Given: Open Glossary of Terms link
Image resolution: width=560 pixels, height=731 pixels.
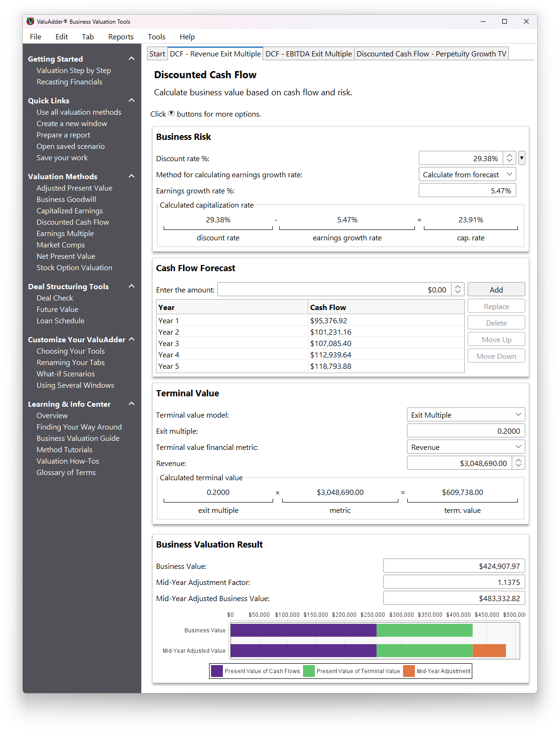Looking at the screenshot, I should (66, 472).
